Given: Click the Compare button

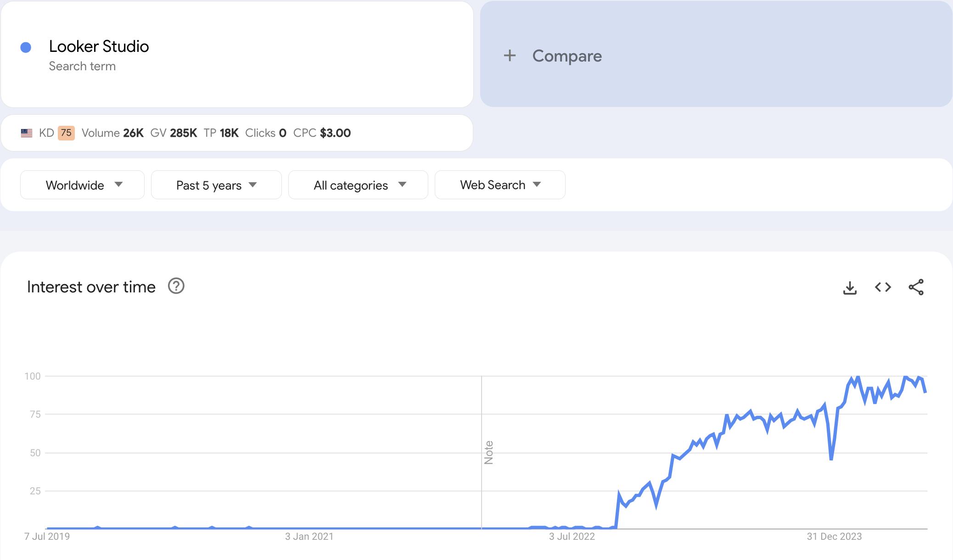Looking at the screenshot, I should coord(566,56).
